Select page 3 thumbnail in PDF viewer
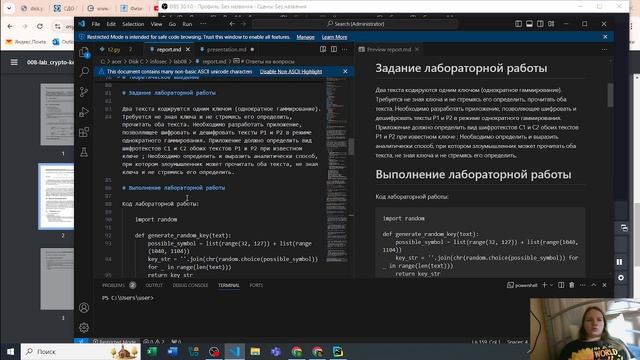This screenshot has height=360, width=640. 57,279
